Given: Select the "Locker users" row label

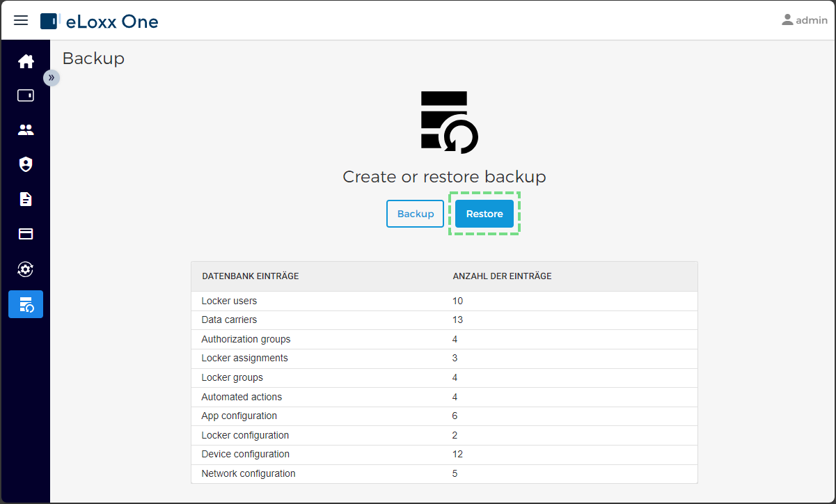Looking at the screenshot, I should tap(229, 301).
